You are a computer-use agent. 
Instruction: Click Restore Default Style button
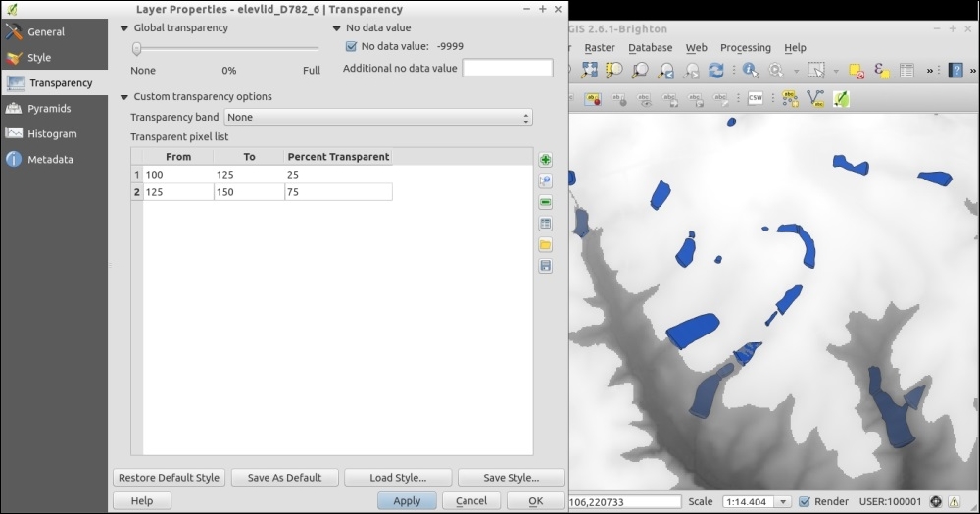coord(169,478)
